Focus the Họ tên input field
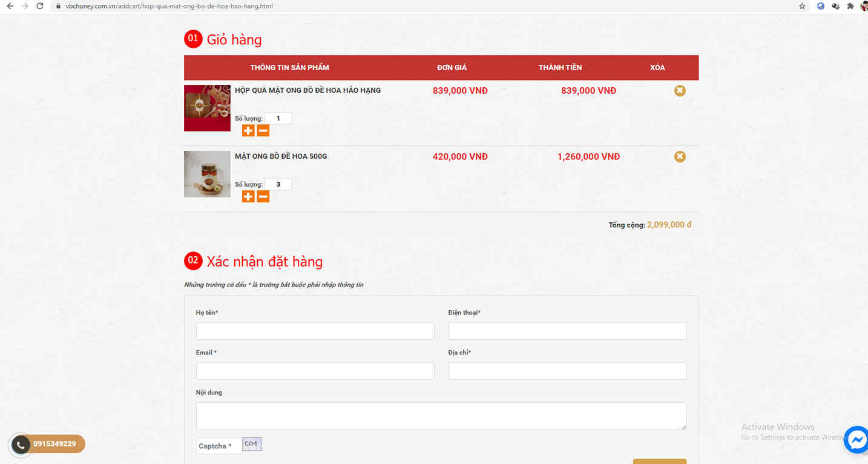Image resolution: width=868 pixels, height=464 pixels. (315, 331)
